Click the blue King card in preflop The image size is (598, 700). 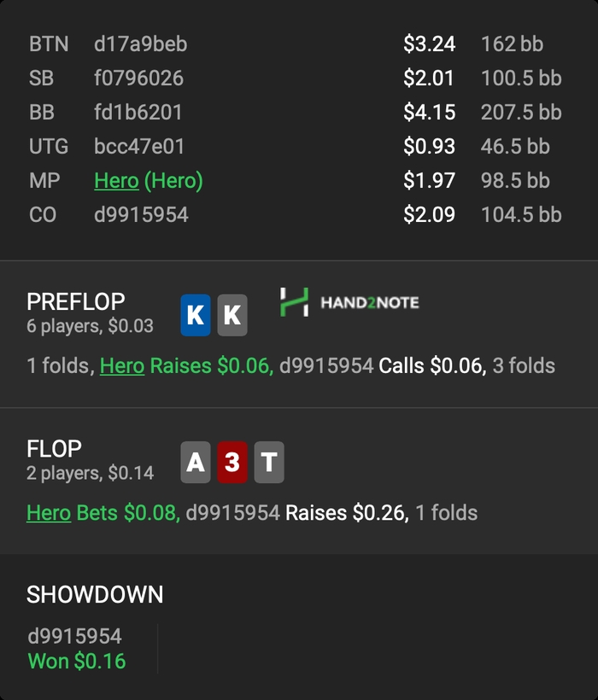pyautogui.click(x=196, y=315)
